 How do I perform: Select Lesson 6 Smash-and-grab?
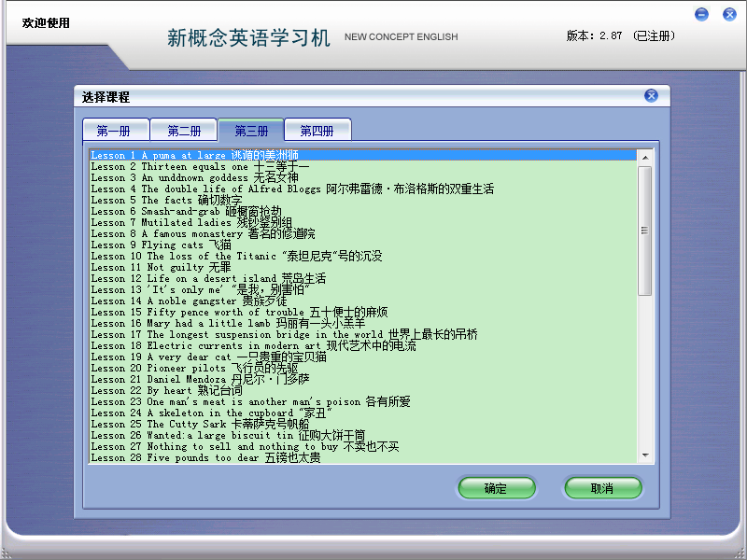coord(363,212)
